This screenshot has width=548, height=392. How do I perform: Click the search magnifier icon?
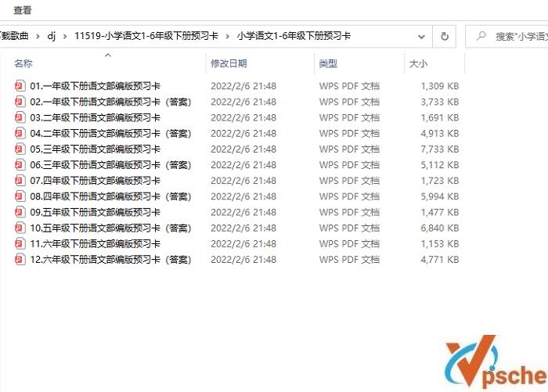pos(481,36)
